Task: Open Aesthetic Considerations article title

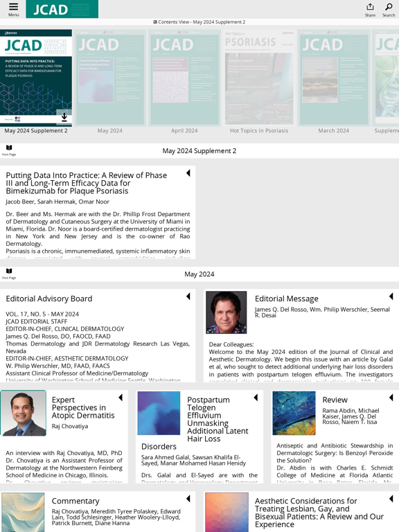Action: (319, 513)
